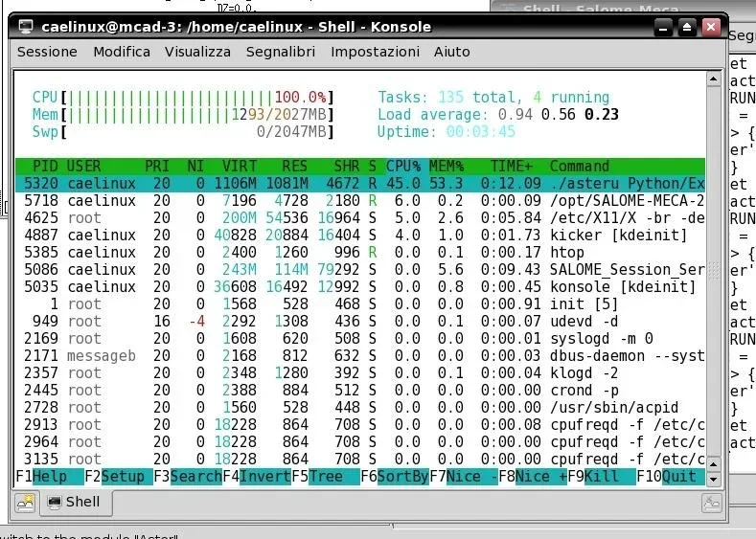Sort by the USER column header
This screenshot has width=756, height=539.
click(83, 167)
